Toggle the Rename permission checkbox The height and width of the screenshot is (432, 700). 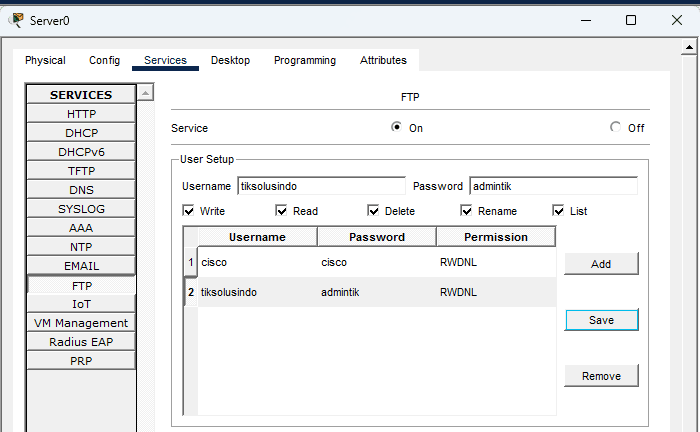click(x=466, y=211)
